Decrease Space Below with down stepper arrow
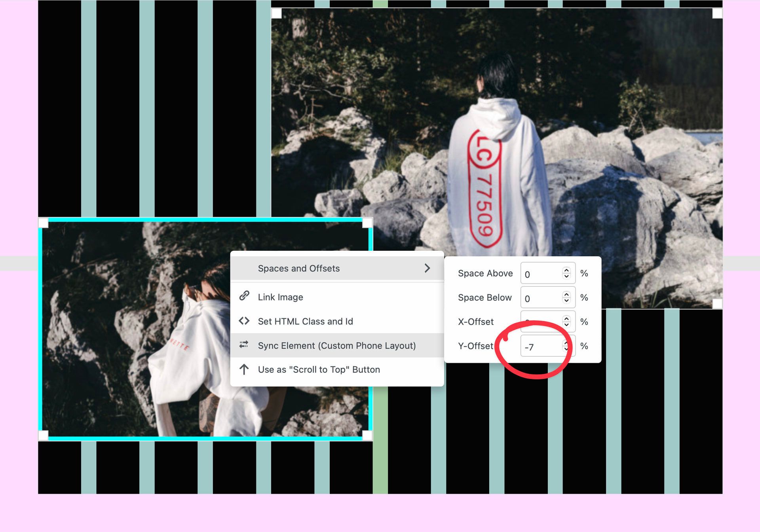 (566, 301)
